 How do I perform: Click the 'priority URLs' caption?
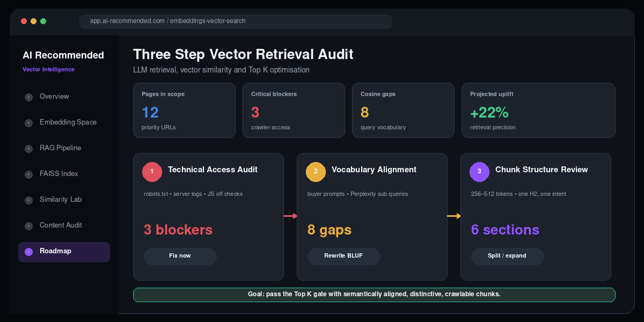click(158, 128)
